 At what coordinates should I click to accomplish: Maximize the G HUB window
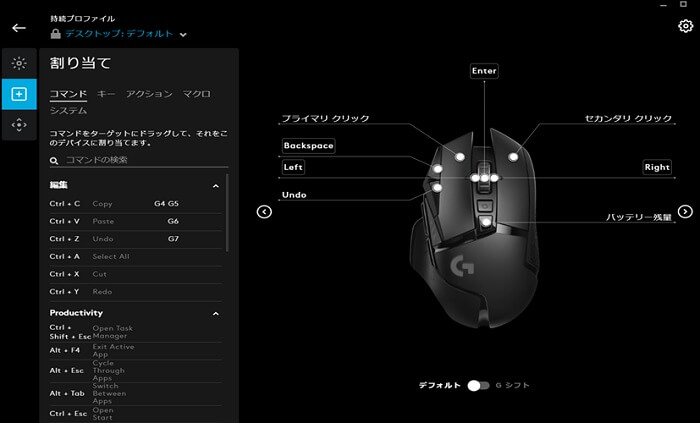(x=683, y=4)
